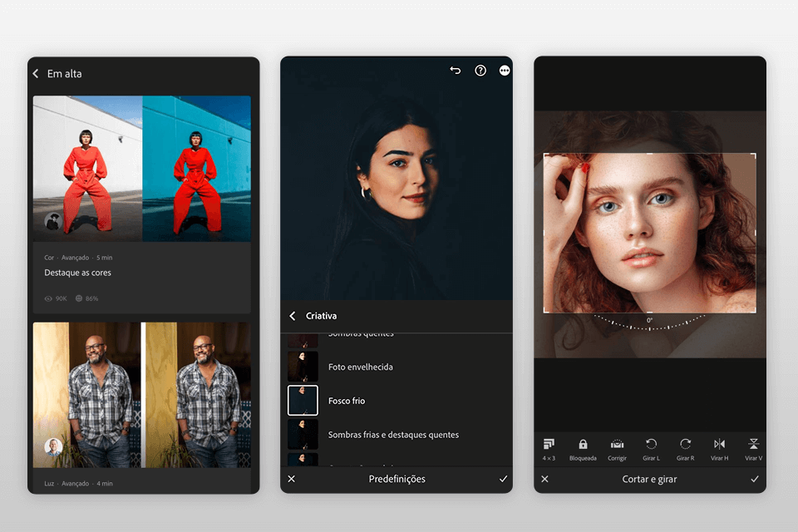Viewport: 798px width, 532px height.
Task: Rotate left with Girar L
Action: point(651,449)
